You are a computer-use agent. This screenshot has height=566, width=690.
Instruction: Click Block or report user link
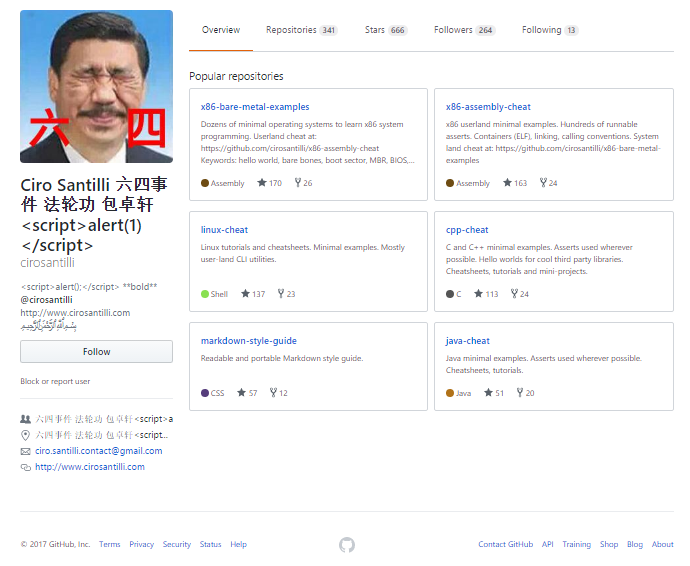tap(55, 381)
